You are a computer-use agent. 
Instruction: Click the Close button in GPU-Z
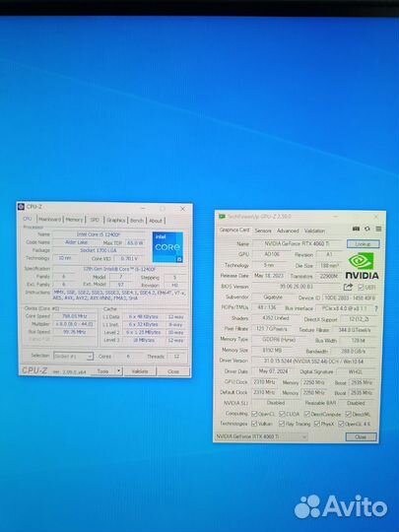coord(361,437)
